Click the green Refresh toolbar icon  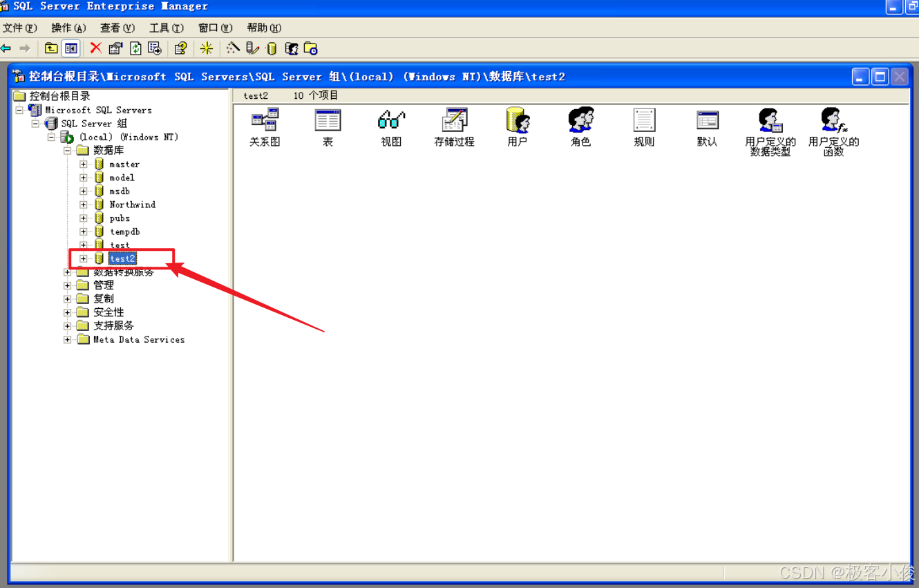point(135,48)
